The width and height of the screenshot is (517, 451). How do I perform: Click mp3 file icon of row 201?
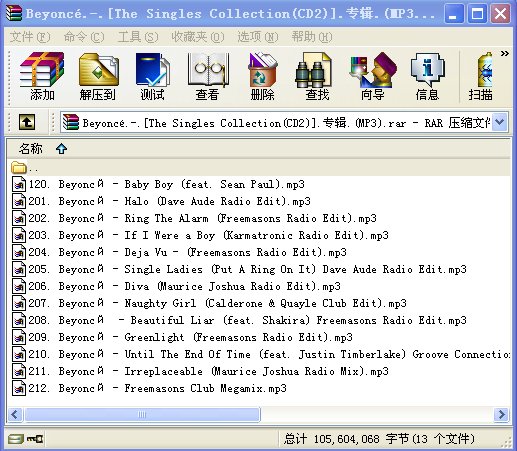point(19,201)
